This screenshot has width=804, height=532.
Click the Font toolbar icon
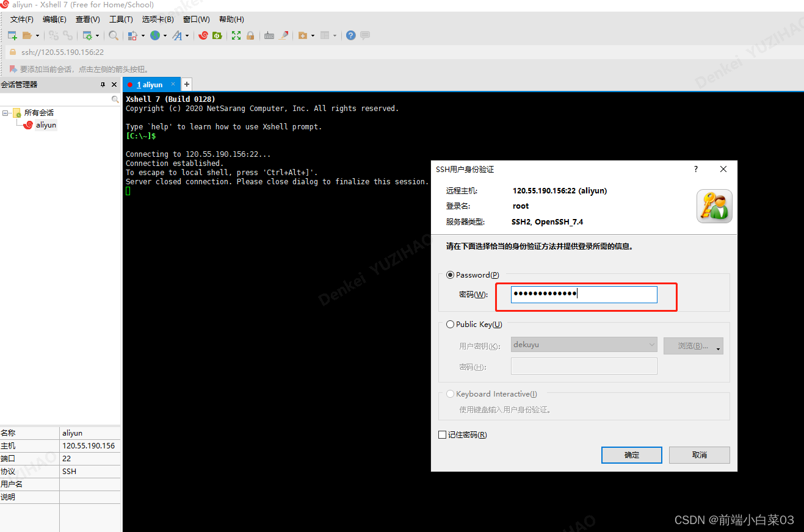(177, 35)
